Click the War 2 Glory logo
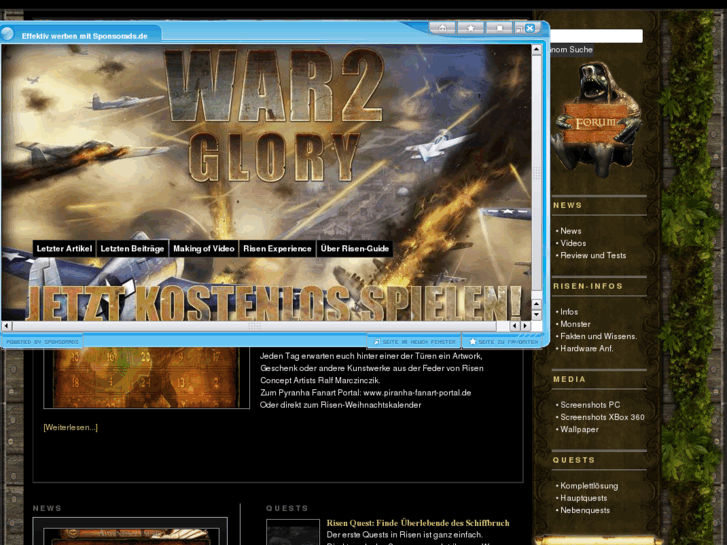The image size is (727, 545). (x=276, y=116)
